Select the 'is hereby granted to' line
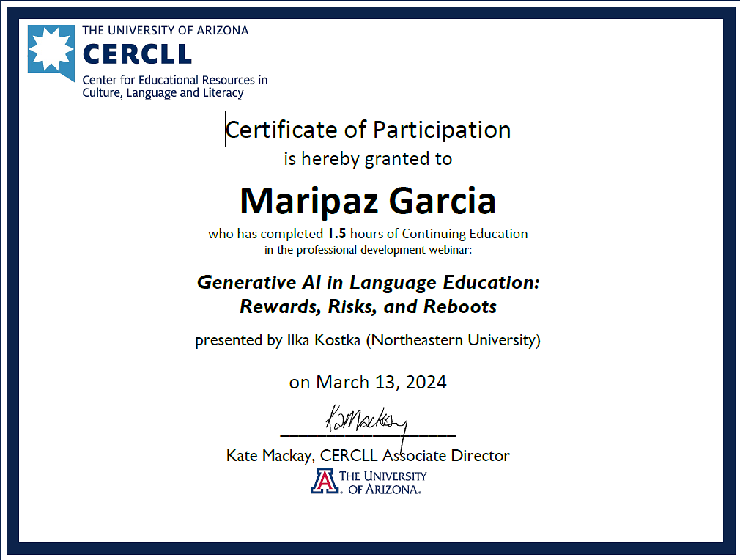Viewport: 740px width, 560px height. click(x=368, y=158)
